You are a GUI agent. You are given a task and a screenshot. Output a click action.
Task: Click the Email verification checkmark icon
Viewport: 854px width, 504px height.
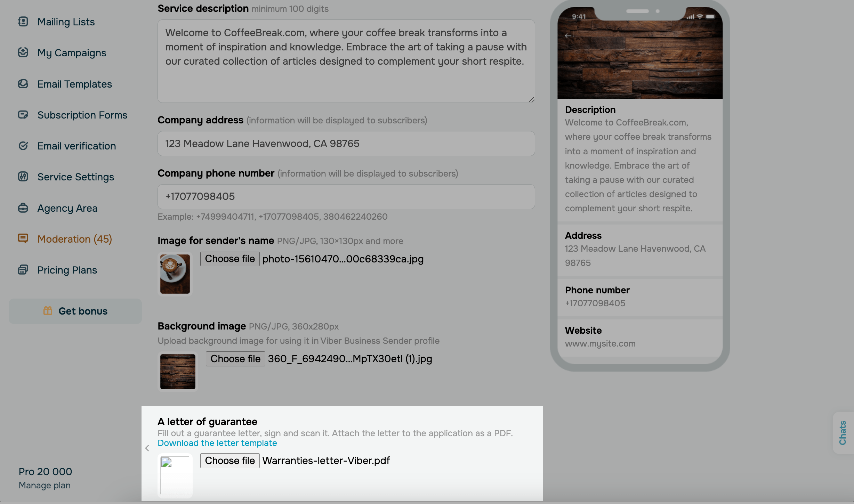point(23,146)
